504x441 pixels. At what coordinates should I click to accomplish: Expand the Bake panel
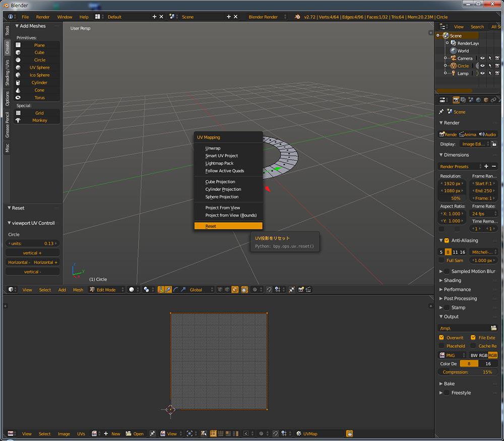pos(449,384)
